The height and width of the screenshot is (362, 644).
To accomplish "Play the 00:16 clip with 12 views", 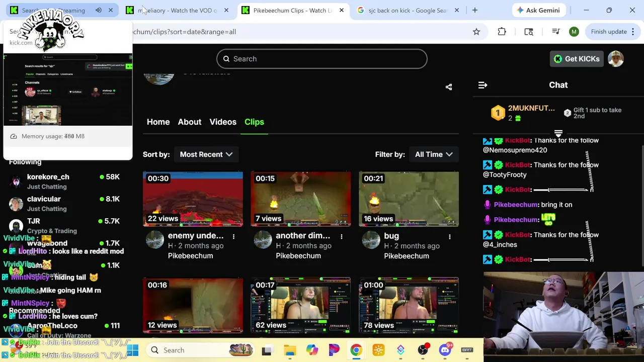I will tap(193, 305).
